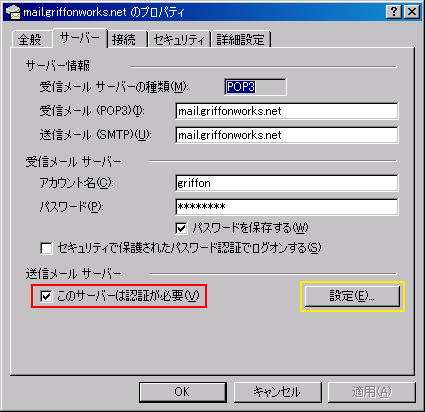This screenshot has width=425, height=412.
Task: Switch to the セキュリティ tab
Action: [x=179, y=40]
